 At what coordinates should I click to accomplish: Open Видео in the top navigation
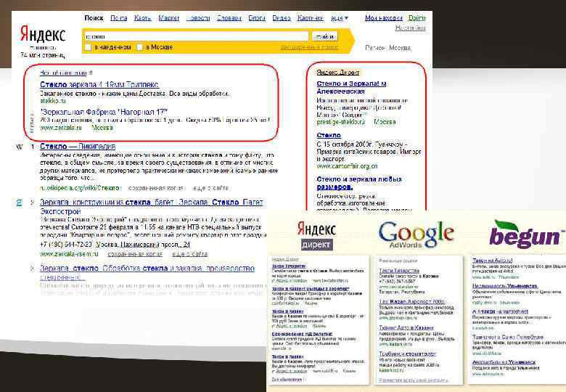(x=282, y=18)
